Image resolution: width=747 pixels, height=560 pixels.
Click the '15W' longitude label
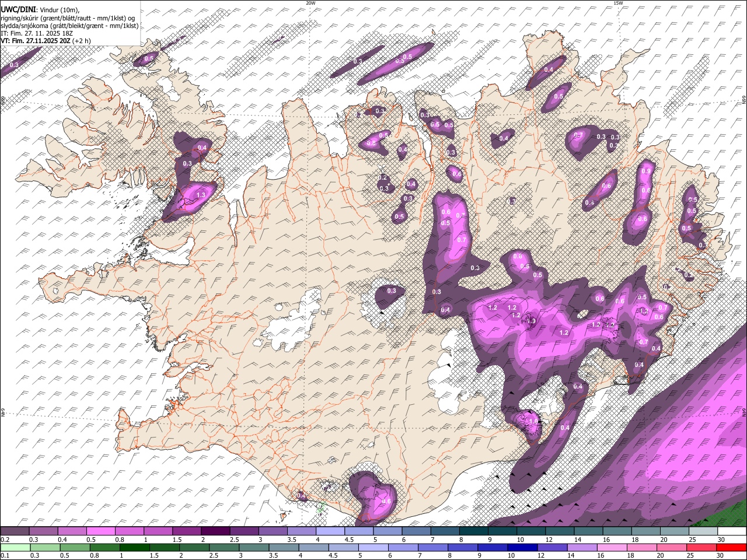(618, 3)
